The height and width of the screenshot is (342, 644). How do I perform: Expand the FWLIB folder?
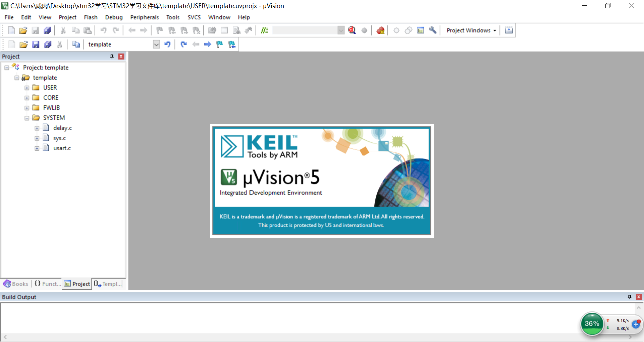click(27, 108)
